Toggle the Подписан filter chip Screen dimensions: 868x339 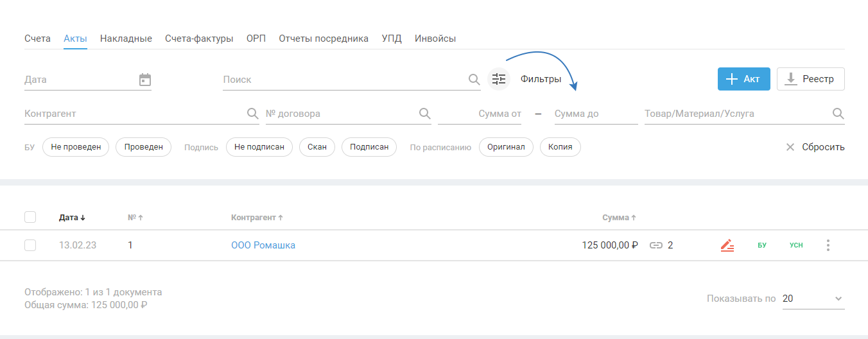369,147
